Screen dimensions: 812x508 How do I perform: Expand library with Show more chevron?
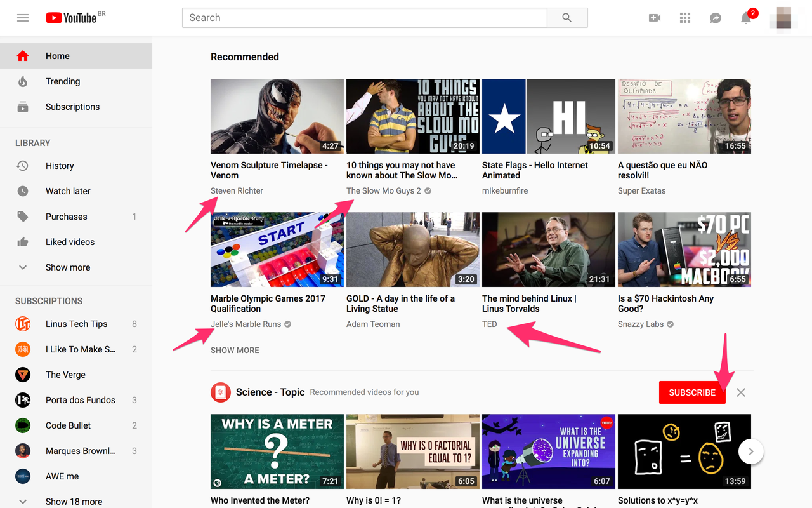click(23, 267)
